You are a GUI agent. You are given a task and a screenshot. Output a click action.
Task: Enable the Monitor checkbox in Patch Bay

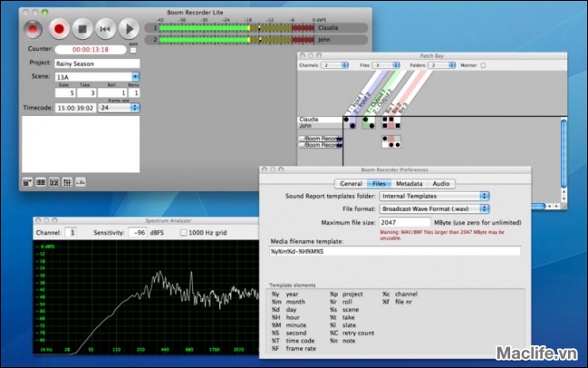coord(483,65)
